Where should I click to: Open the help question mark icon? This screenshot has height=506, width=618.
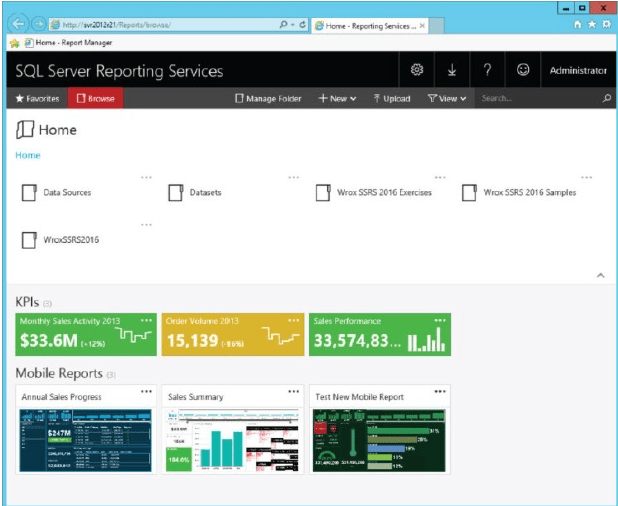click(x=488, y=70)
